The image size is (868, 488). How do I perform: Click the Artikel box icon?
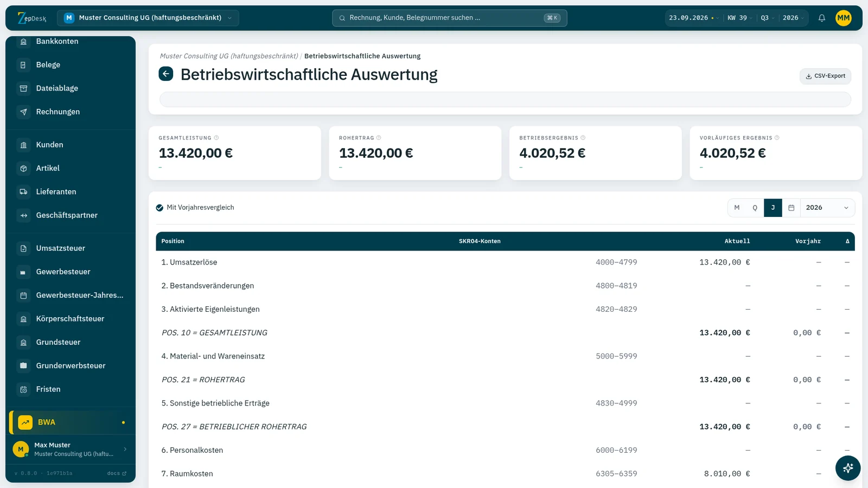[23, 169]
